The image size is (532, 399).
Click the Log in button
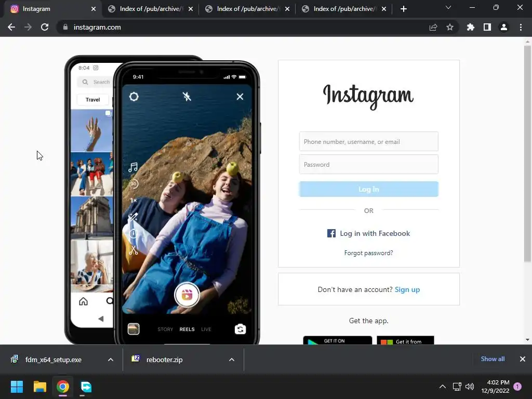click(x=368, y=189)
